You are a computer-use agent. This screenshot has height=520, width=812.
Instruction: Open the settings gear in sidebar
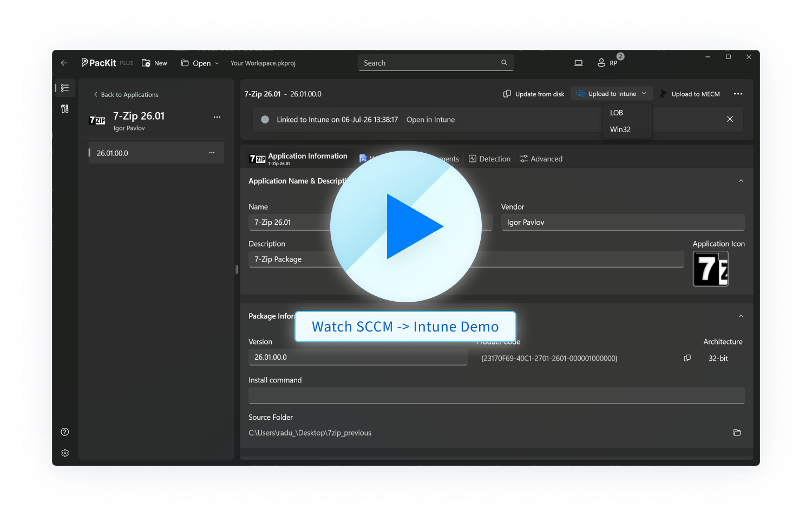click(65, 453)
